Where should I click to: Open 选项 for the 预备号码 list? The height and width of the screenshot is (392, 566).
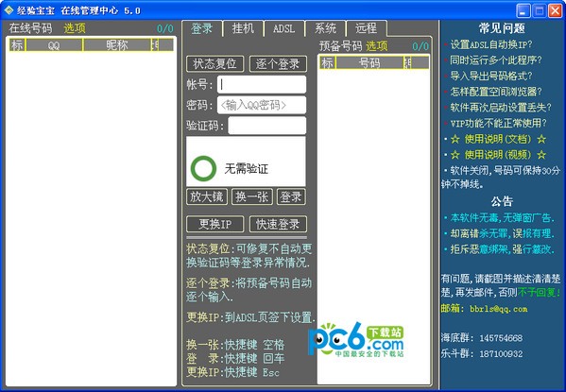click(x=376, y=46)
